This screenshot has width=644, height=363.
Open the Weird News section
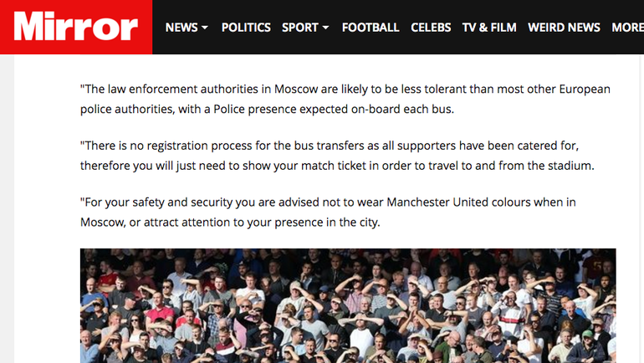point(564,28)
